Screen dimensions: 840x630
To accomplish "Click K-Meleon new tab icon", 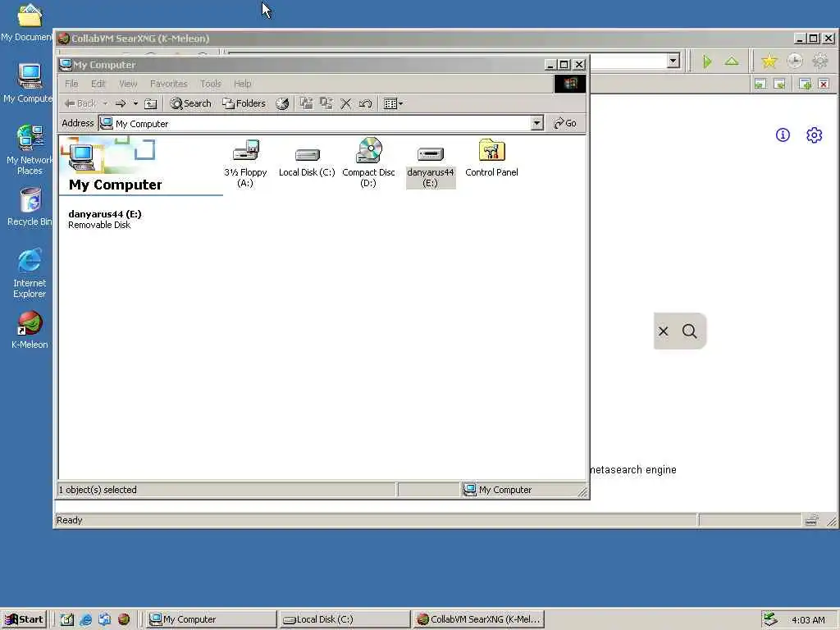I will click(806, 84).
